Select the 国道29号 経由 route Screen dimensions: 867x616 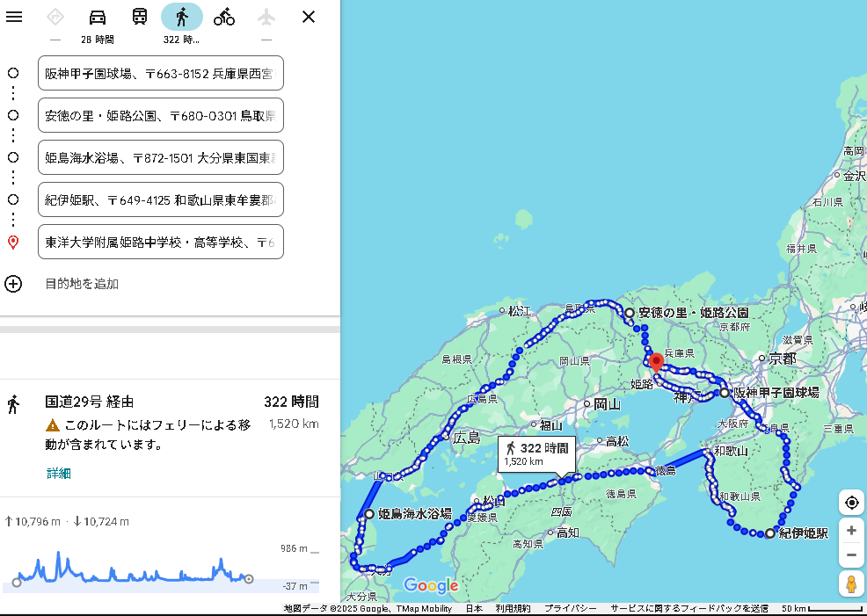[x=170, y=438]
